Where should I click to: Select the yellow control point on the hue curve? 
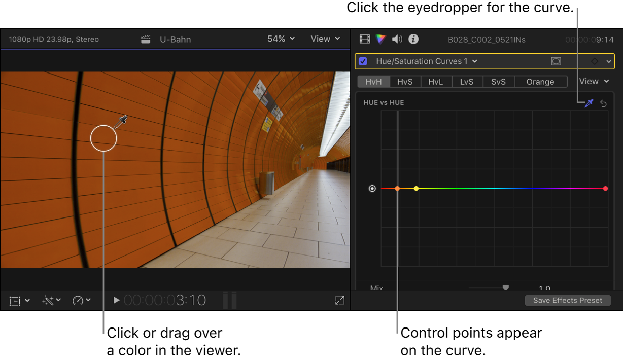point(417,188)
